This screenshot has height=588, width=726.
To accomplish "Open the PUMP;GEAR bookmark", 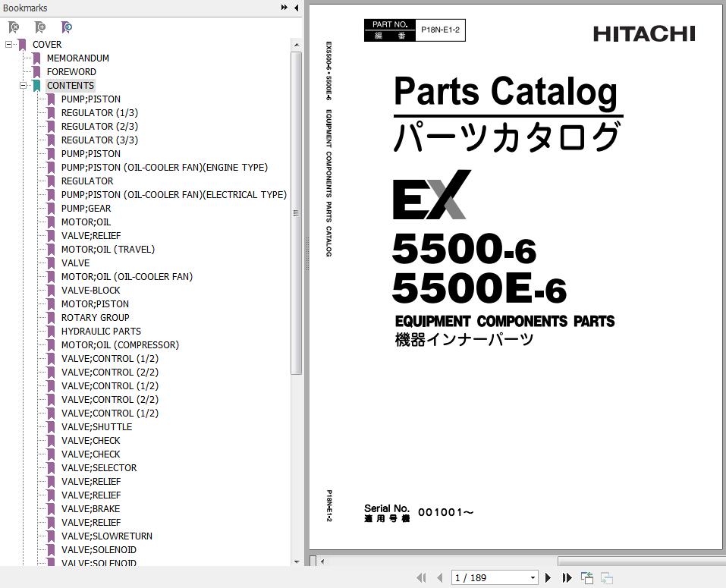I will pos(86,209).
